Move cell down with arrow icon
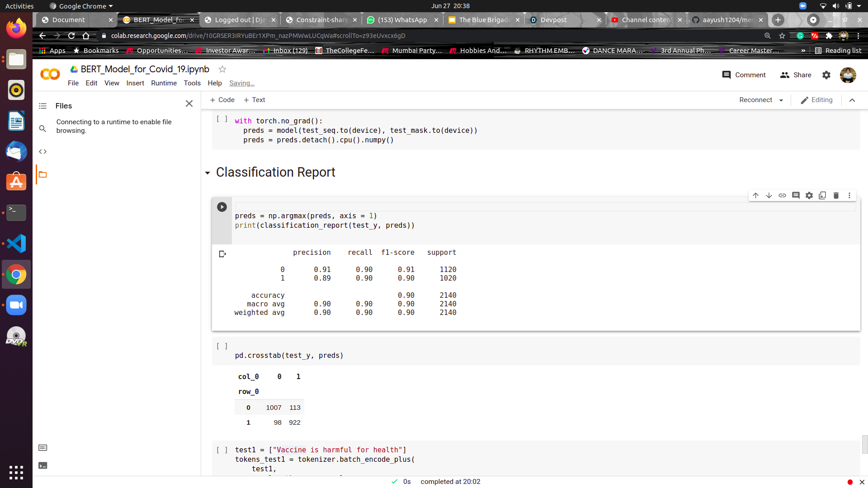This screenshot has height=488, width=868. [769, 195]
